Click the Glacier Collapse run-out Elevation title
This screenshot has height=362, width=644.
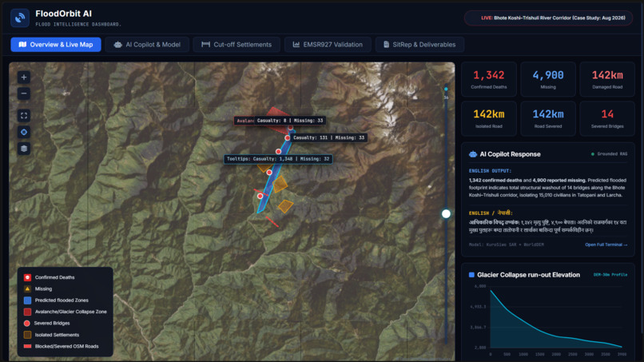point(529,275)
